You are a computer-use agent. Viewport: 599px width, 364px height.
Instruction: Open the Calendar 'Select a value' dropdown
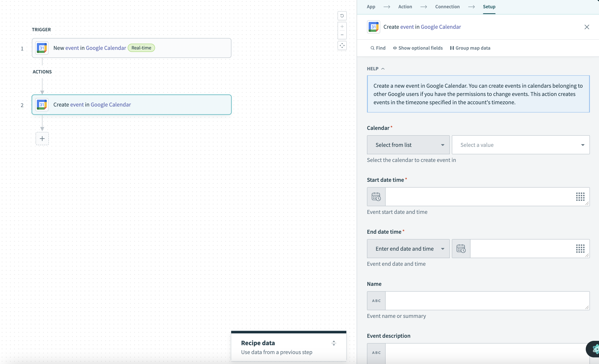pos(521,145)
